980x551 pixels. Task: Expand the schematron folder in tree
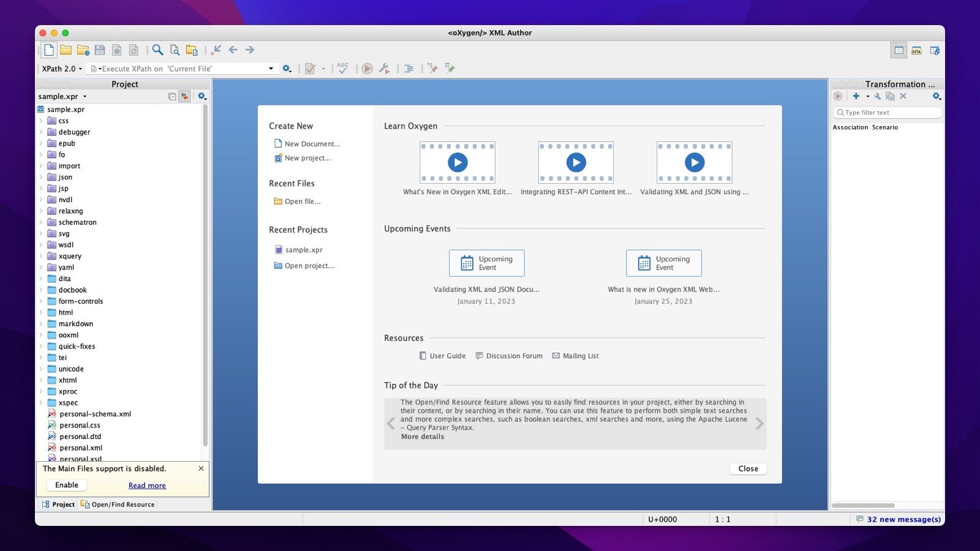click(41, 222)
